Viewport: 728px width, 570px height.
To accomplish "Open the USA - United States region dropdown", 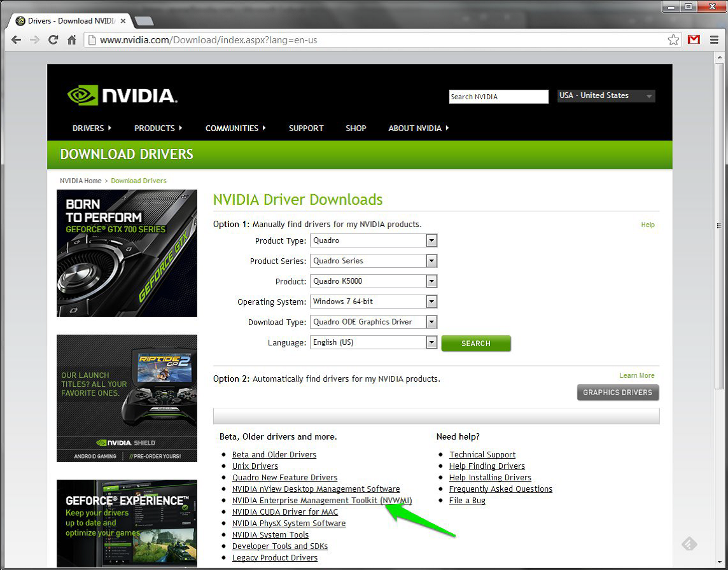I will pyautogui.click(x=606, y=95).
